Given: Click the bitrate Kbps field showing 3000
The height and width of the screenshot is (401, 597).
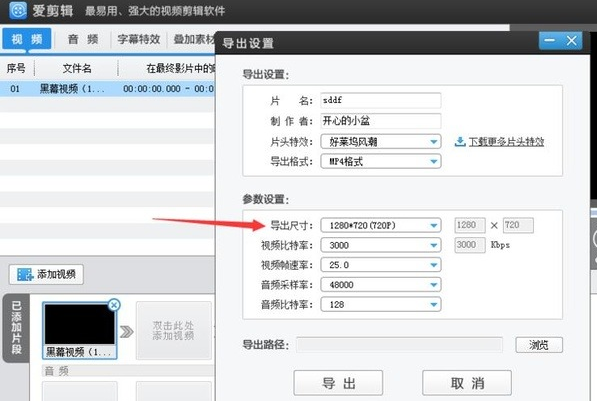Looking at the screenshot, I should (470, 245).
